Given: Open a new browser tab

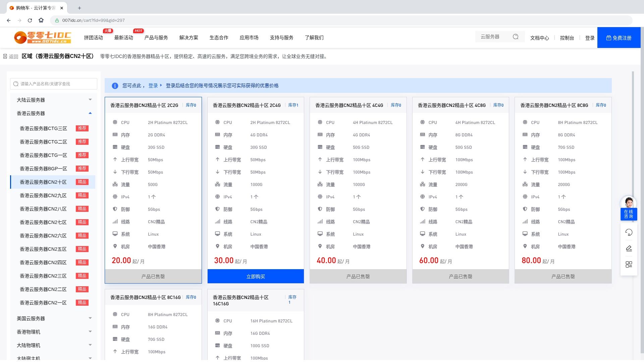Looking at the screenshot, I should click(x=79, y=8).
